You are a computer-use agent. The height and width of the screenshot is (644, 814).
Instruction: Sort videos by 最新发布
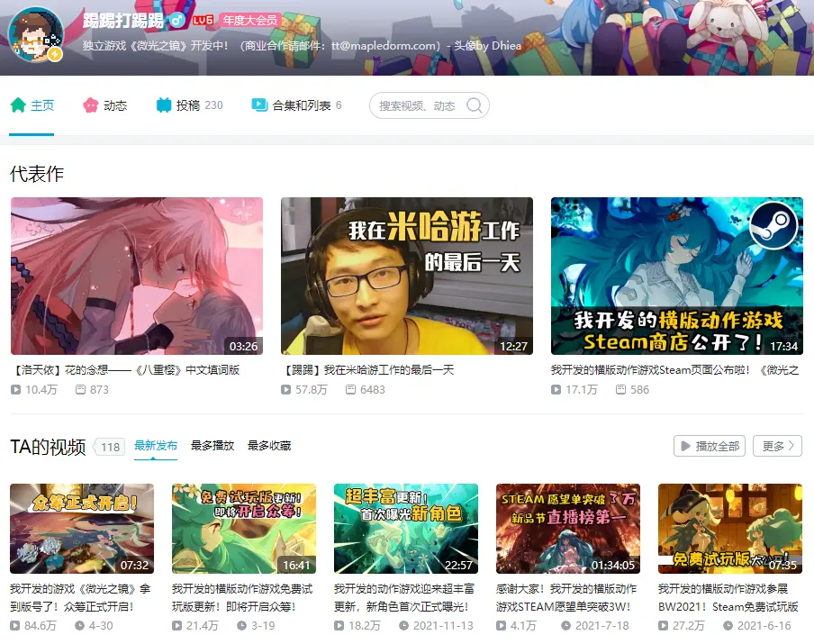pos(156,446)
